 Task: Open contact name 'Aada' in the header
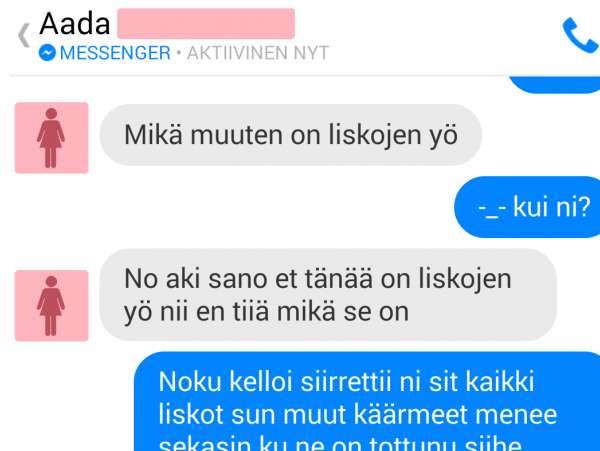coord(75,24)
